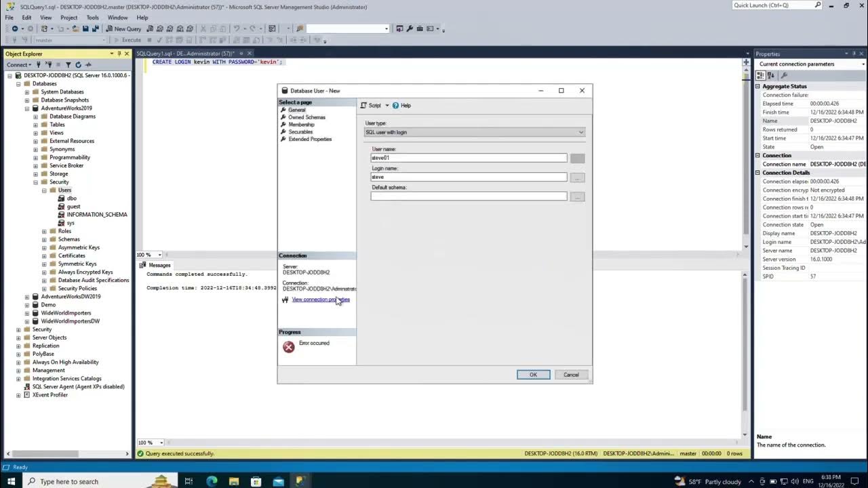The image size is (868, 488).
Task: Select General page in Database User dialog
Action: [x=296, y=110]
